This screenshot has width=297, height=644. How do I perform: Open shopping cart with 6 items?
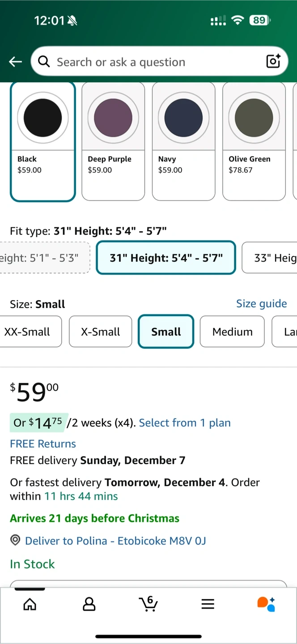pyautogui.click(x=148, y=604)
